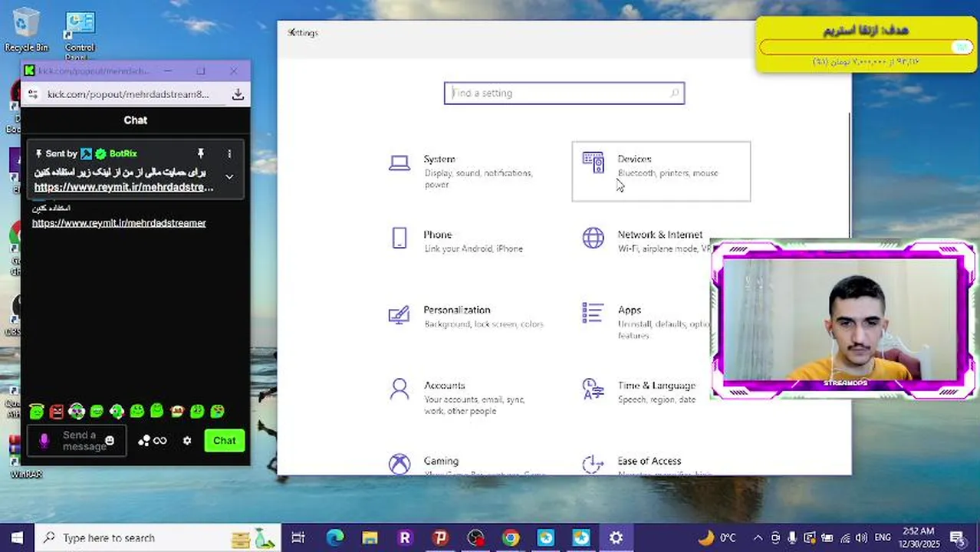Viewport: 980px width, 552px height.
Task: Open File Explorer from taskbar
Action: click(x=370, y=538)
